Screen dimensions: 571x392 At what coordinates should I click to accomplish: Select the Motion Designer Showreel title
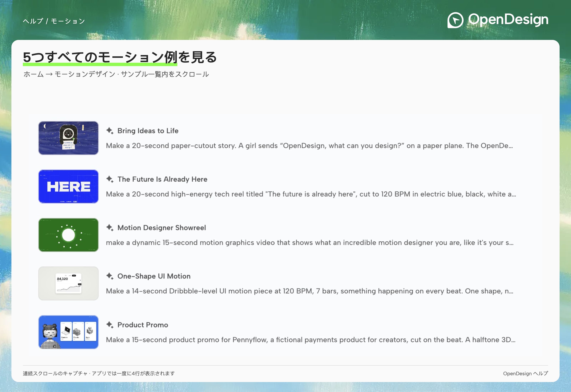point(161,228)
